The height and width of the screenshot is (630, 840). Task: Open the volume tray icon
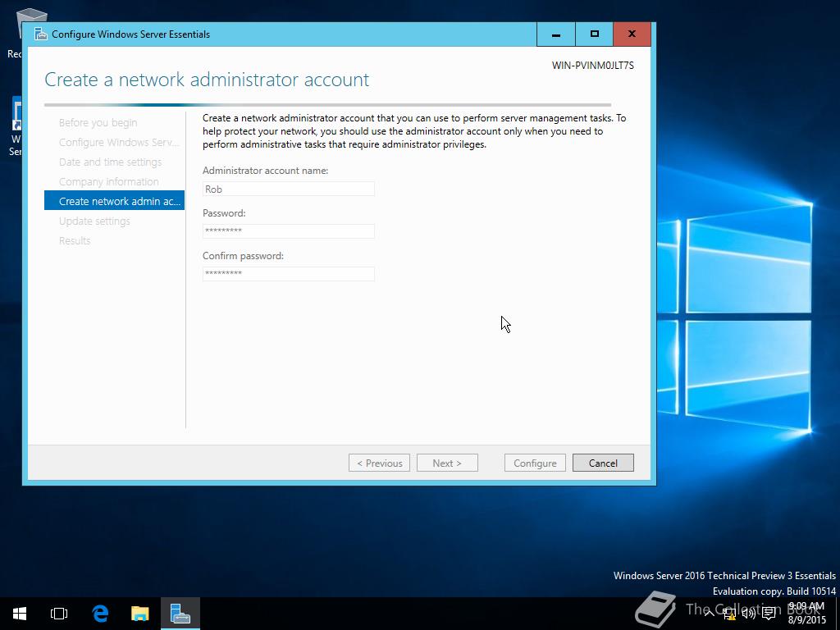point(748,614)
